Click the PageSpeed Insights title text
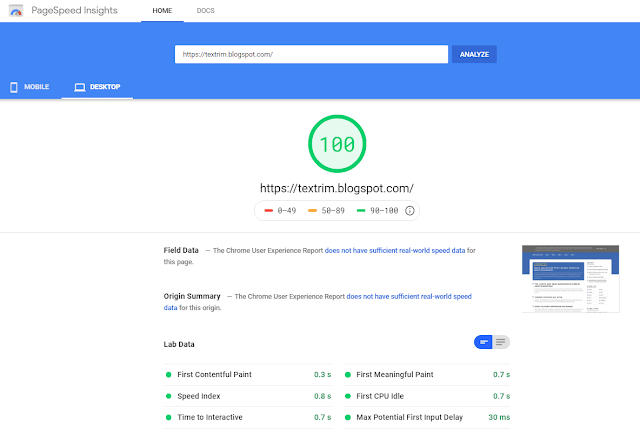This screenshot has height=435, width=640. 74,11
